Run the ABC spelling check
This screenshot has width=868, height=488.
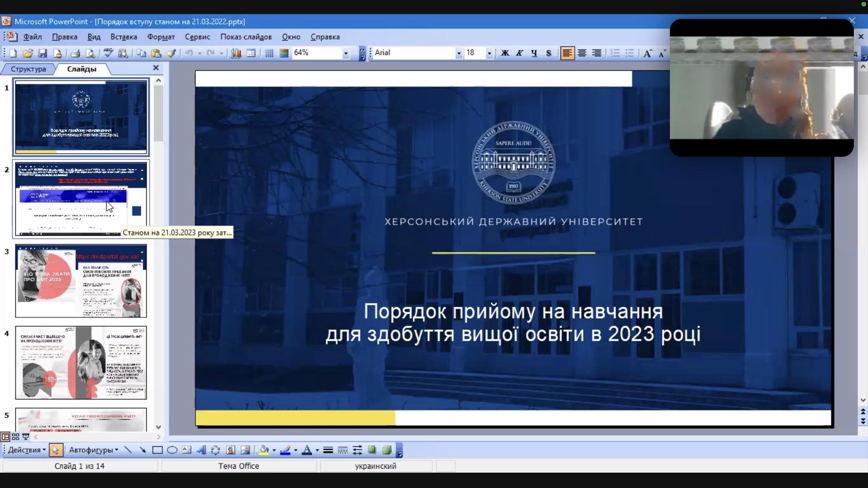coord(108,53)
